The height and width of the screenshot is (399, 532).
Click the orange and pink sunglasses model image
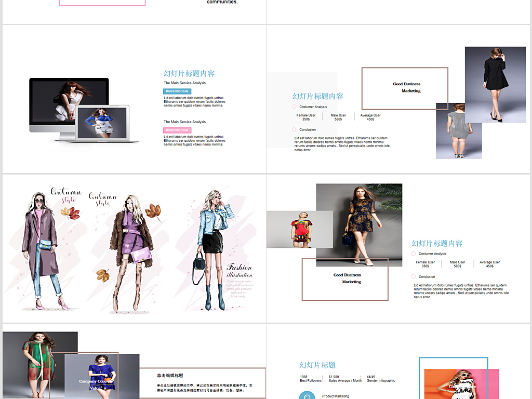point(460,383)
